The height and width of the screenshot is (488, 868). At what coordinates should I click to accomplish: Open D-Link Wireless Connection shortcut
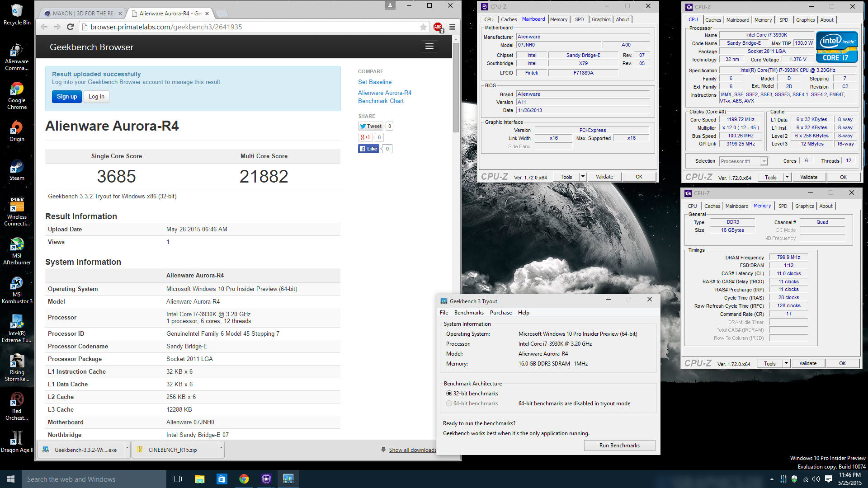tap(17, 212)
